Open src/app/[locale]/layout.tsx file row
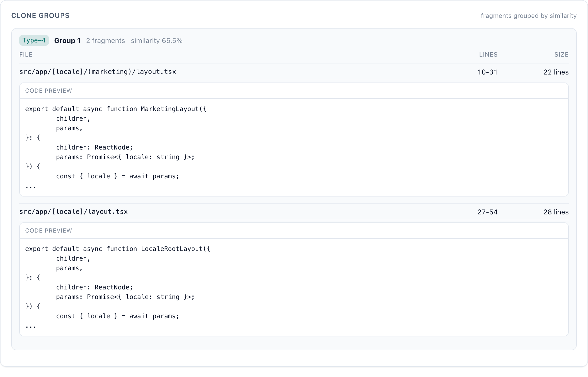Viewport: 588px width, 377px height. pyautogui.click(x=294, y=212)
